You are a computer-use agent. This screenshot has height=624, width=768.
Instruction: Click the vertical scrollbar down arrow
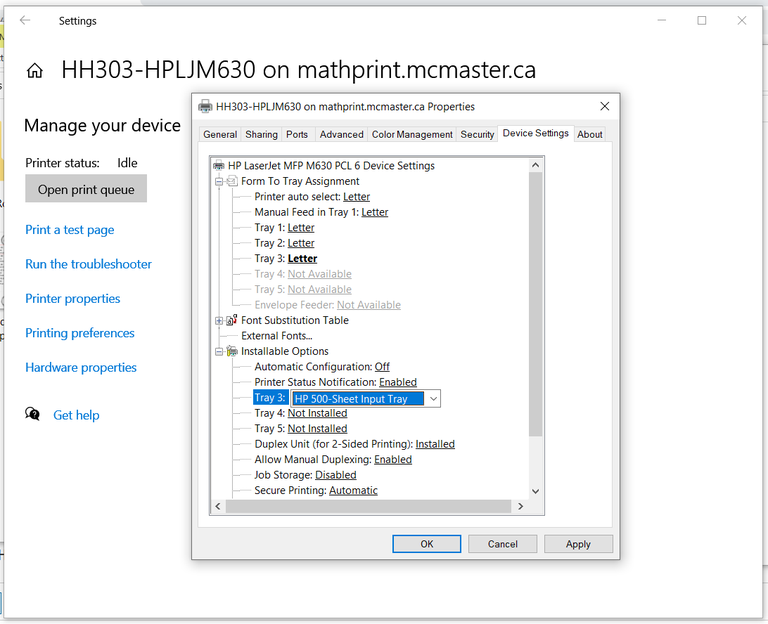(535, 491)
